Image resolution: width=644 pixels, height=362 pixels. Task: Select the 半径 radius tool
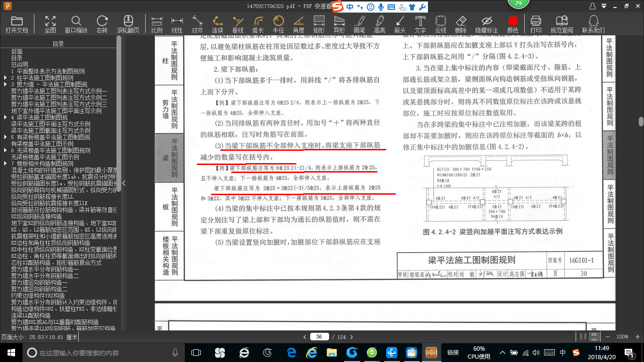[278, 25]
